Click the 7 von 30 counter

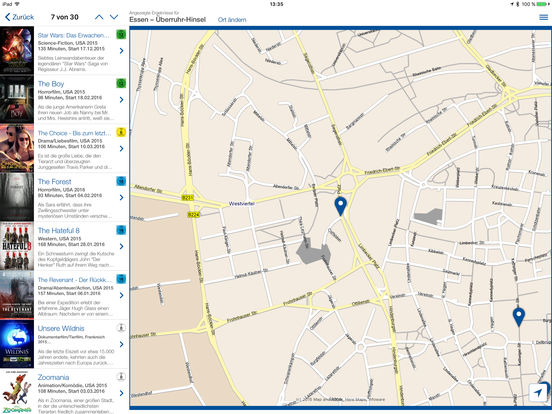point(64,17)
